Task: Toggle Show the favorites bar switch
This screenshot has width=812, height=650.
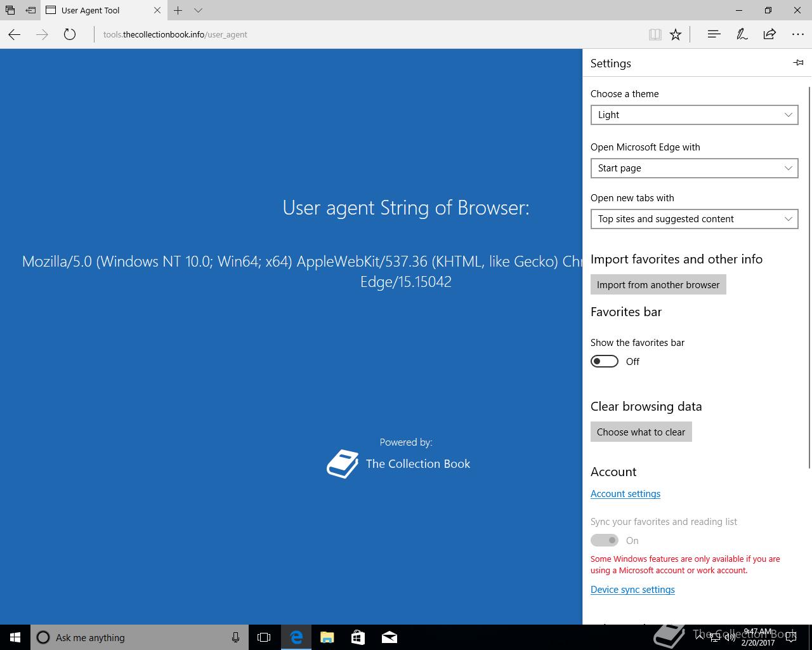Action: (x=605, y=361)
